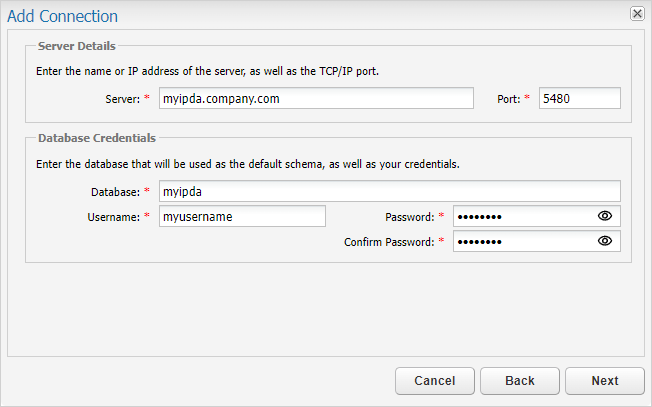Click the Next button
The height and width of the screenshot is (407, 652).
(x=604, y=381)
